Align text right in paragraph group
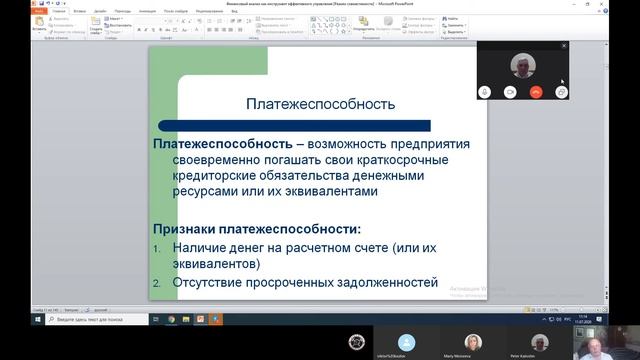Image resolution: width=640 pixels, height=360 pixels. (x=224, y=30)
